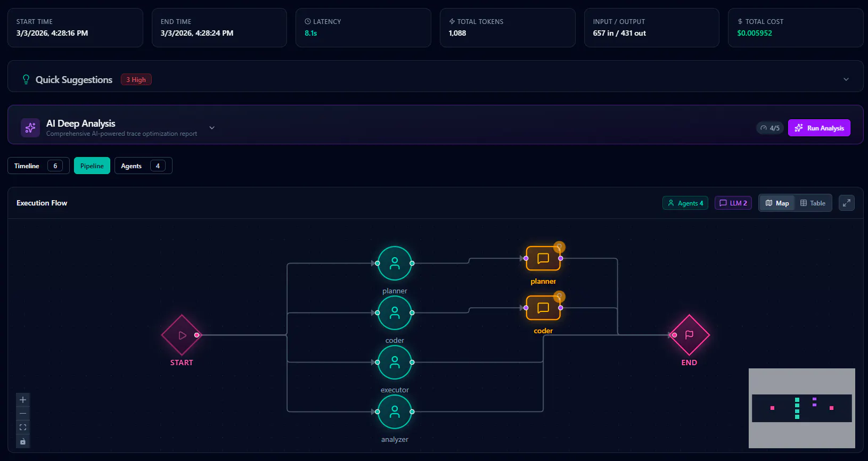Select the coder agent circle node
This screenshot has height=461, width=868.
(x=395, y=312)
